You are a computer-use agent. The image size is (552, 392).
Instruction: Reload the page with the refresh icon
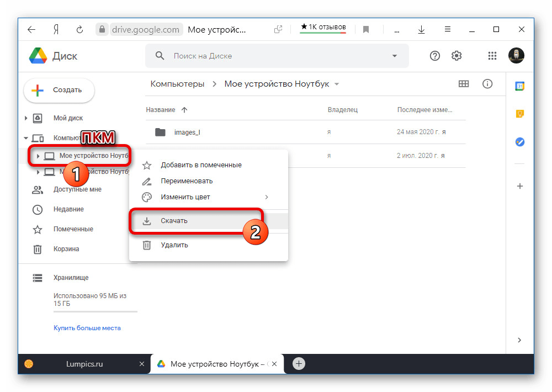79,30
